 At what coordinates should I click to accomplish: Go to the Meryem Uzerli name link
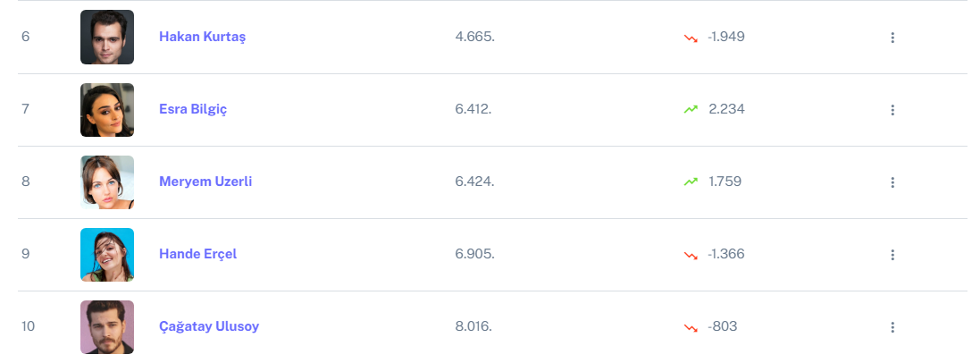click(x=205, y=181)
